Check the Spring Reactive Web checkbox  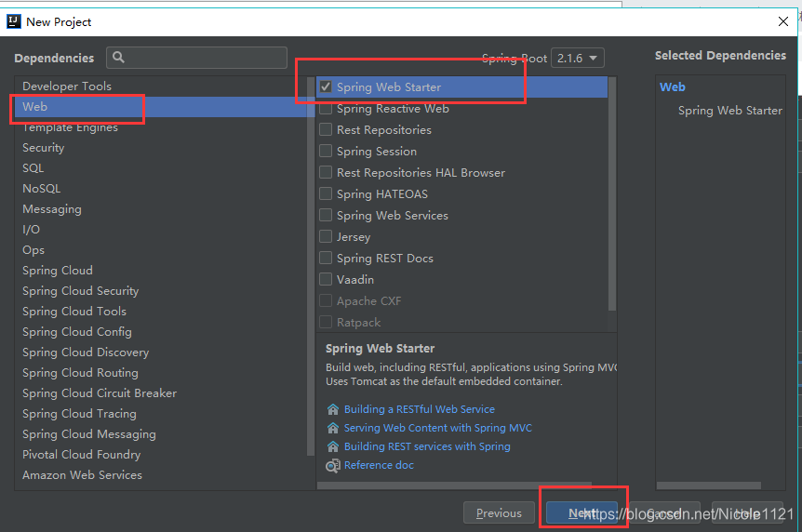tap(326, 109)
